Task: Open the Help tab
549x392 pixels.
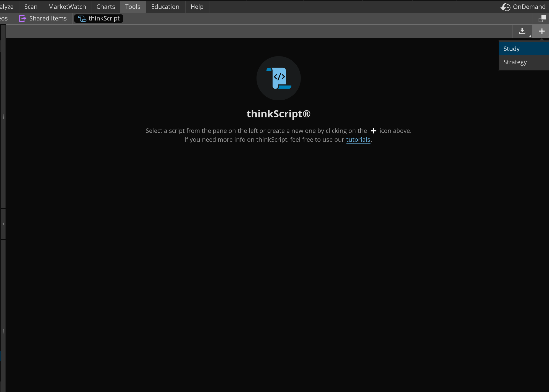Action: [x=197, y=7]
